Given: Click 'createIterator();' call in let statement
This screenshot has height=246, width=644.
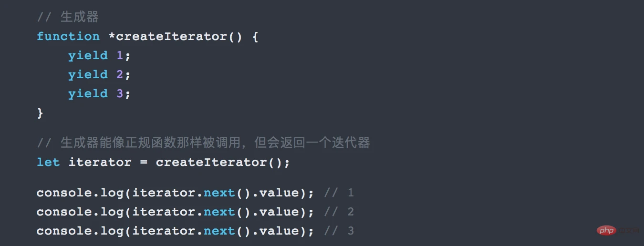Looking at the screenshot, I should click(223, 163).
